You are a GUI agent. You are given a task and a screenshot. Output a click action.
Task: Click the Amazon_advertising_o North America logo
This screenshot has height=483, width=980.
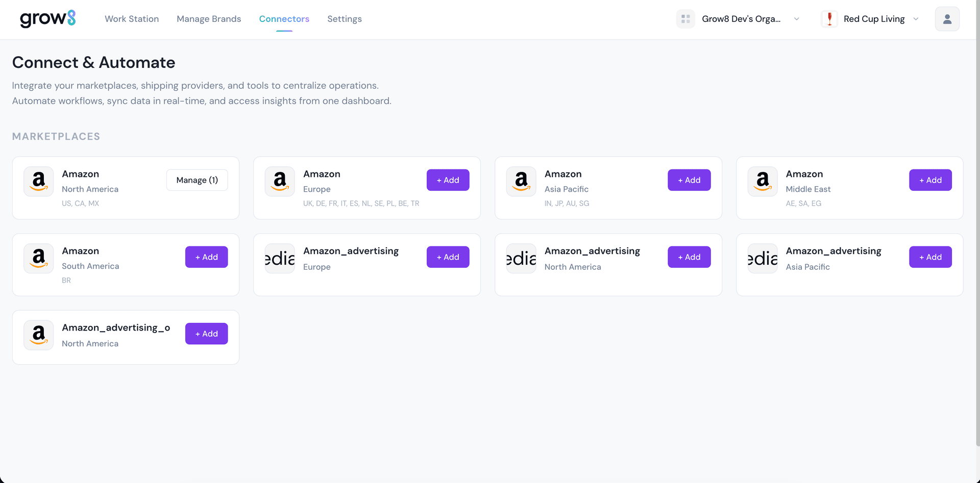(x=39, y=335)
